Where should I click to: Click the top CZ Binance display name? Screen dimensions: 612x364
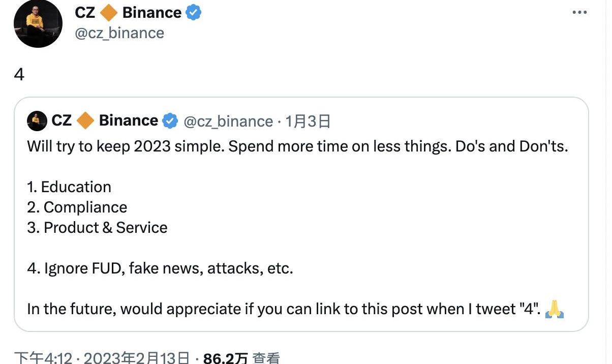[x=128, y=13]
